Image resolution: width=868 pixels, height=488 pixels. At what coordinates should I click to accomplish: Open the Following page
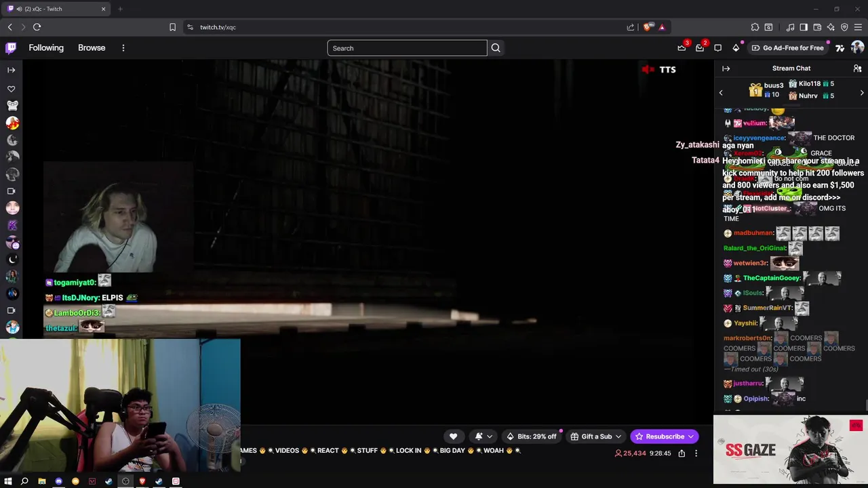pos(46,48)
